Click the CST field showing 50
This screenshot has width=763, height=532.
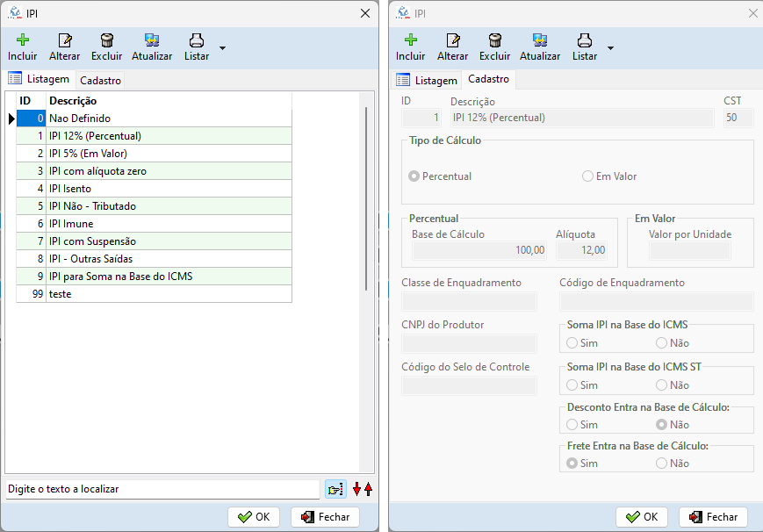click(x=738, y=118)
